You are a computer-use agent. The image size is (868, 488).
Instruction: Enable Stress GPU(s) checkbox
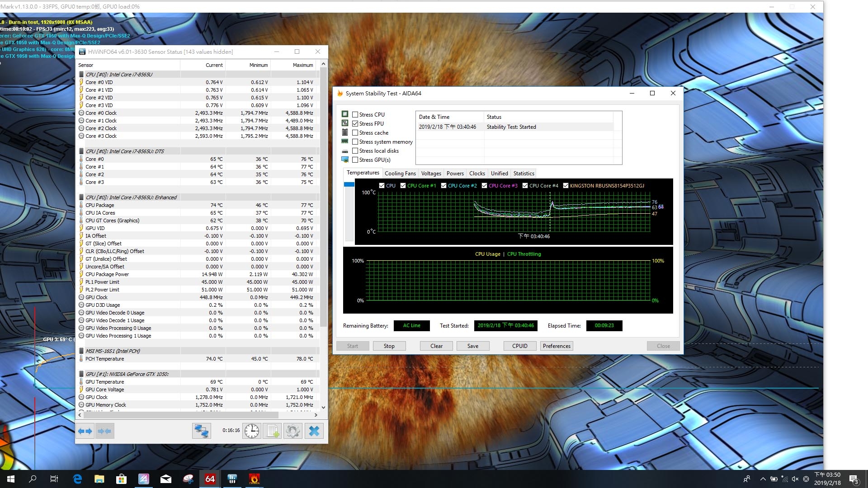point(355,160)
